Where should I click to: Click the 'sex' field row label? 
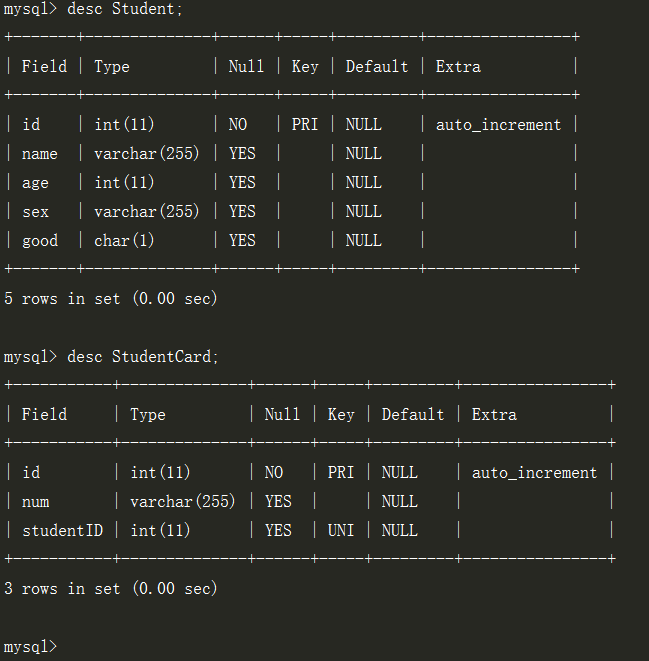point(35,212)
